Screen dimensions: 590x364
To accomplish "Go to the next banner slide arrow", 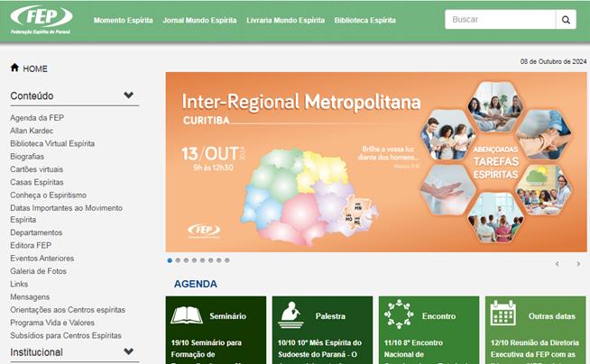I will point(578,264).
